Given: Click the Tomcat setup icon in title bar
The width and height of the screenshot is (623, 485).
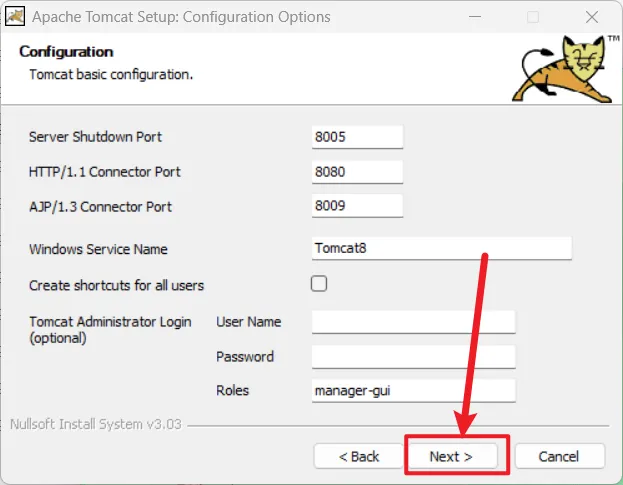Looking at the screenshot, I should (15, 17).
